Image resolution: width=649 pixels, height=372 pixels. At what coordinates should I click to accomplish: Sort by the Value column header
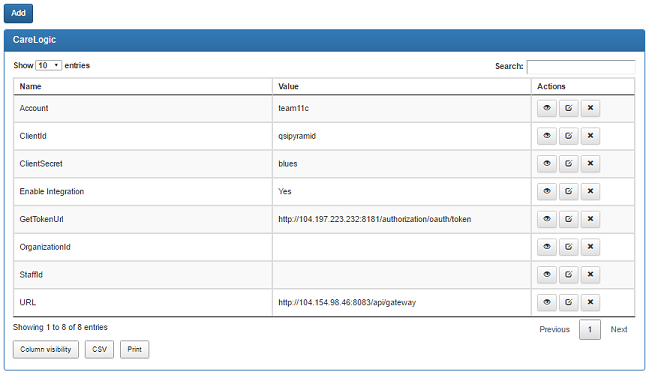point(401,86)
